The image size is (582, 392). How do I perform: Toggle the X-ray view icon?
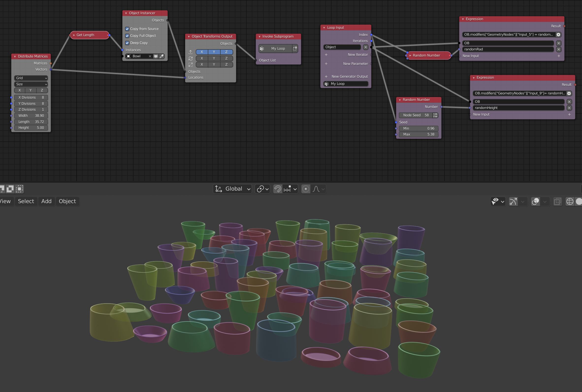(557, 201)
